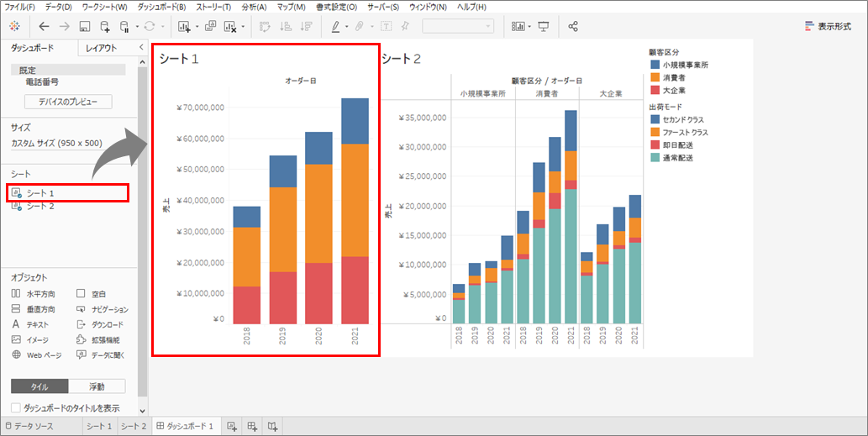Click the pause auto updates icon
This screenshot has height=436, width=868.
click(124, 26)
